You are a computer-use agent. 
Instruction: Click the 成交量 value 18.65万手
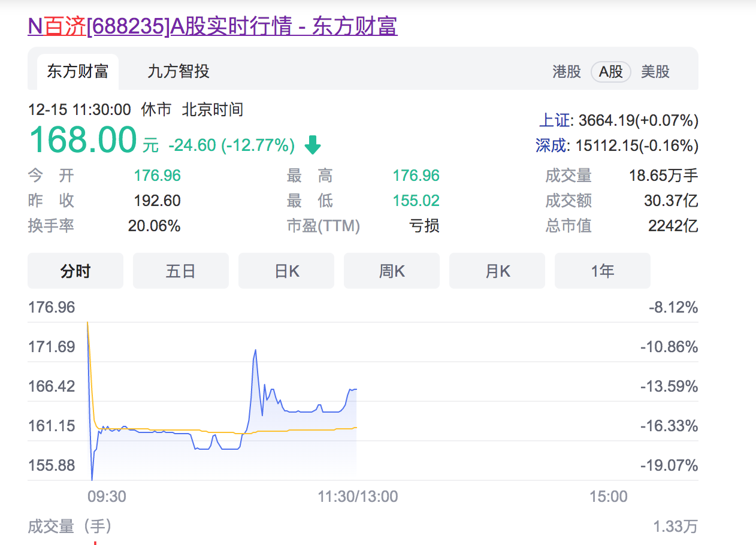pyautogui.click(x=664, y=175)
